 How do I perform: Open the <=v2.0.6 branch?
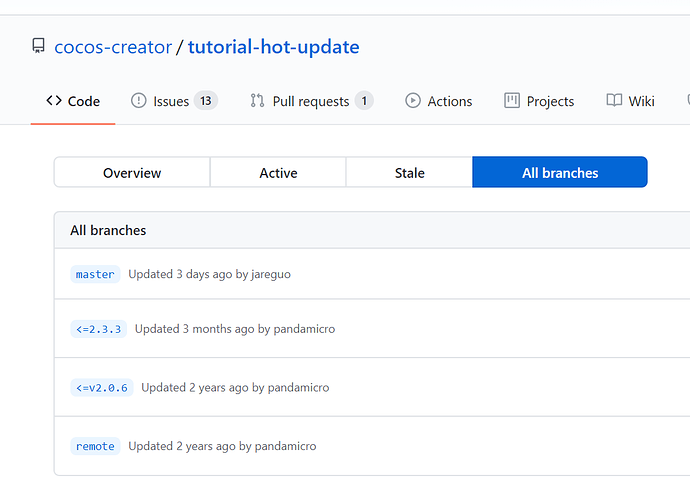tap(102, 387)
